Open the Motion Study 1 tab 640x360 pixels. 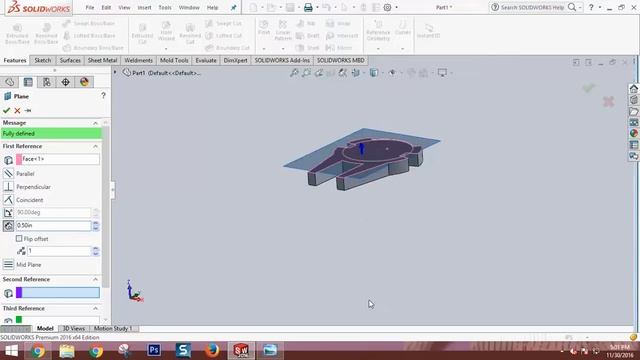[x=113, y=329]
